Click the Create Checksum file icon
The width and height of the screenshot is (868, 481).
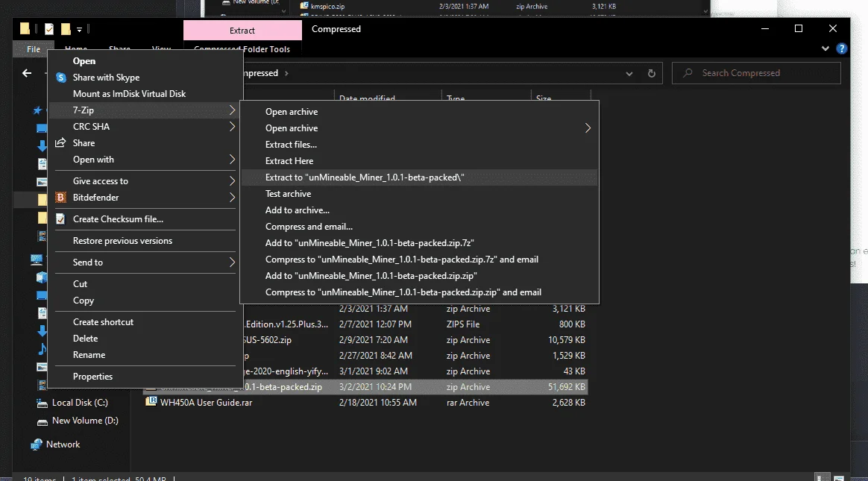click(x=61, y=219)
